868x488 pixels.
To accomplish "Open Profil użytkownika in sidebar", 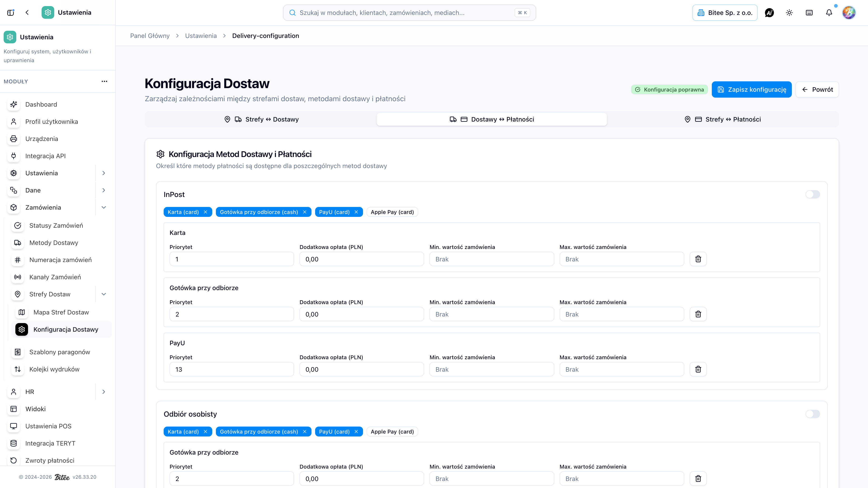I will [x=52, y=122].
